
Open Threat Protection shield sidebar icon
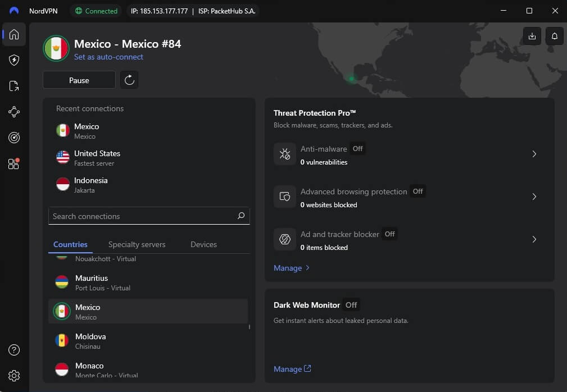14,60
